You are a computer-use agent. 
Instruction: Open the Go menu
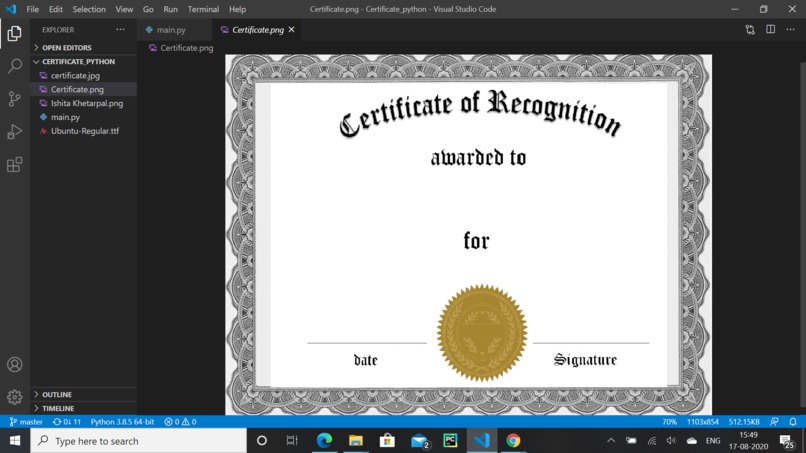(x=148, y=9)
